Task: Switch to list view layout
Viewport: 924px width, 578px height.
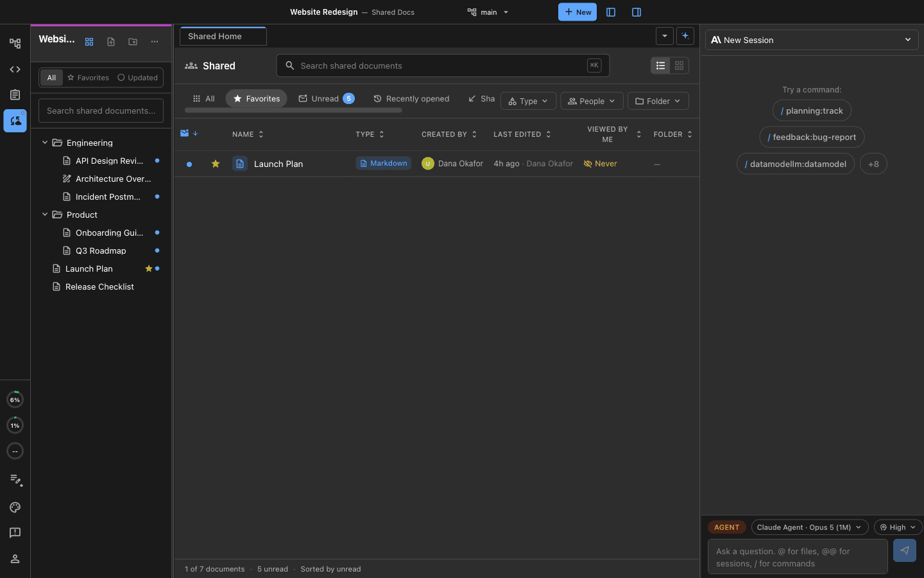Action: (x=660, y=66)
